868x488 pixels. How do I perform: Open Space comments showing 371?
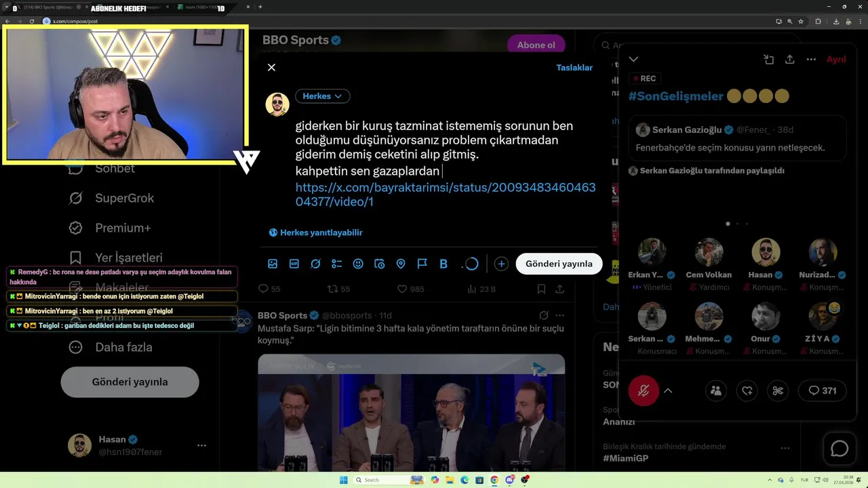click(822, 390)
